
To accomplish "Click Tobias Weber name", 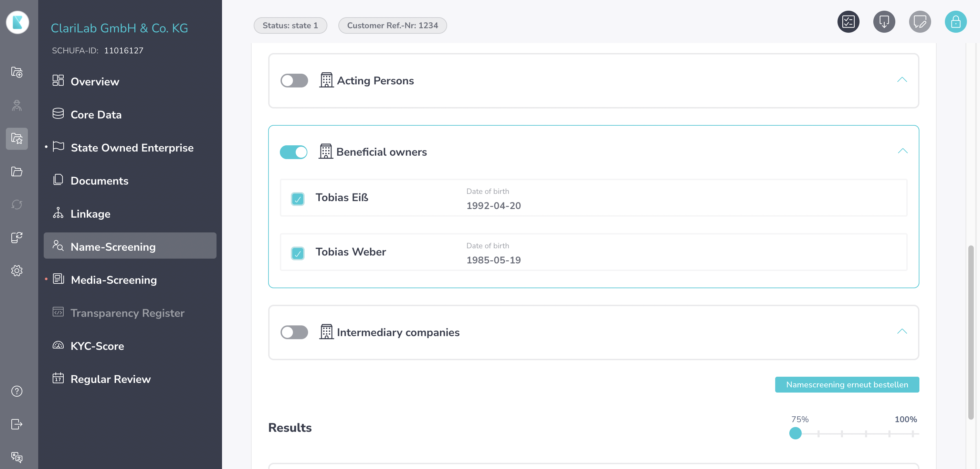I will tap(350, 252).
